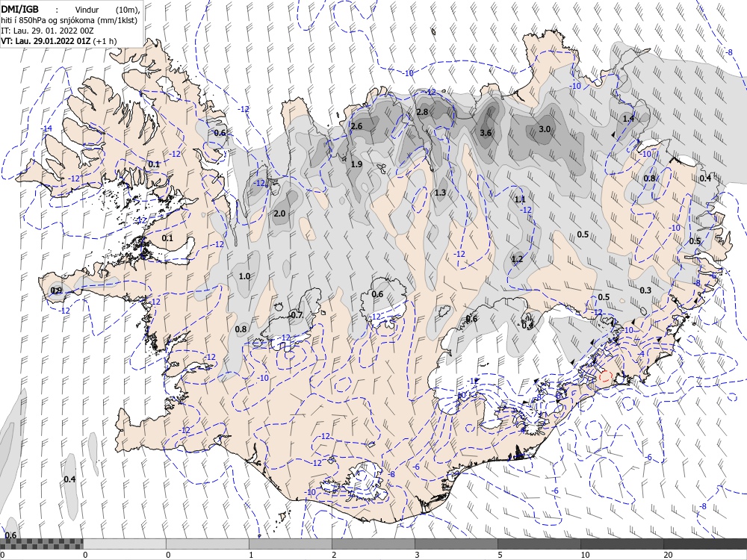
Task: Click the DMI/IGB title text
Action: [19, 8]
